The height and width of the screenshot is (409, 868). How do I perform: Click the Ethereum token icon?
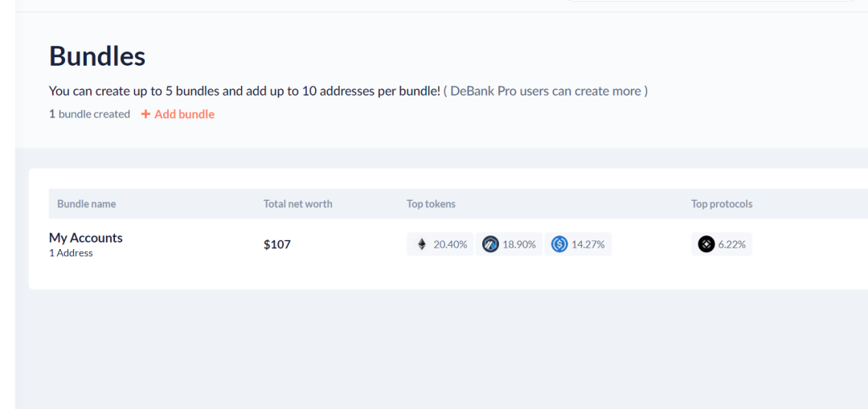point(422,244)
